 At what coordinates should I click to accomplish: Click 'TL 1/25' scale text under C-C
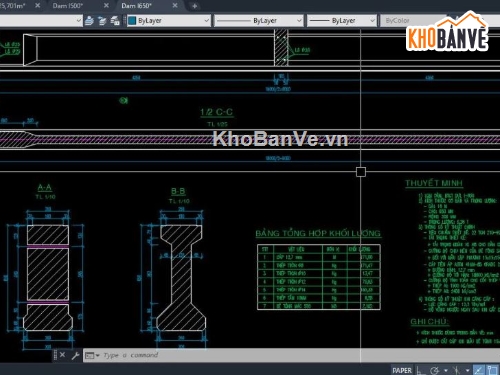click(x=217, y=124)
